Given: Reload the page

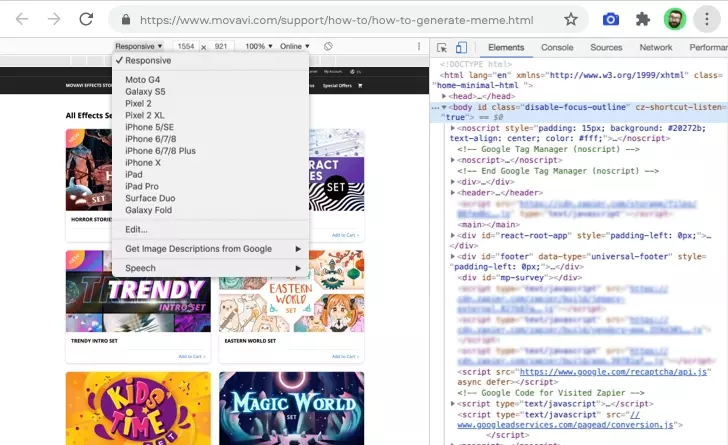Looking at the screenshot, I should pos(86,19).
